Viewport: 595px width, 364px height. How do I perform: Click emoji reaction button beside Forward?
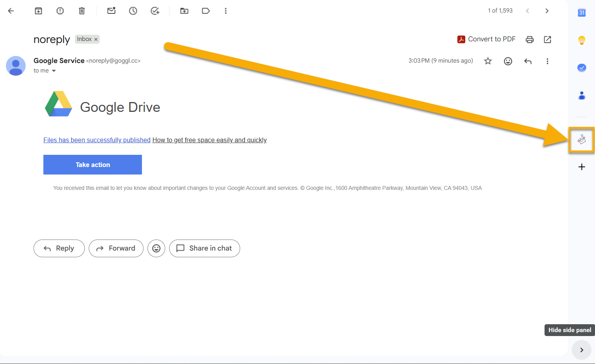pos(157,248)
